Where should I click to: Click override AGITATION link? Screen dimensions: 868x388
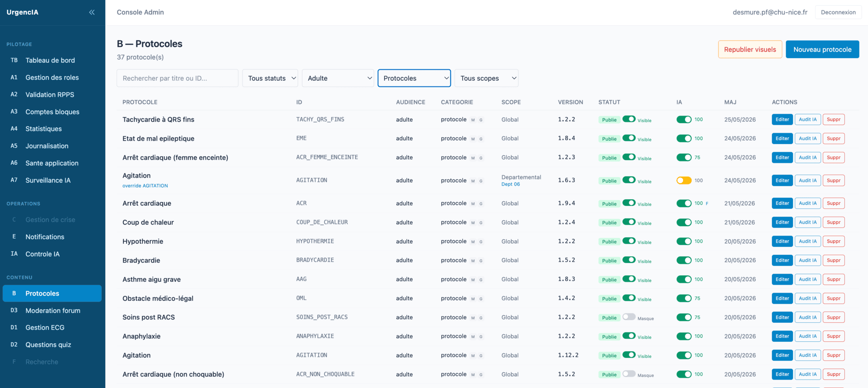click(x=145, y=186)
